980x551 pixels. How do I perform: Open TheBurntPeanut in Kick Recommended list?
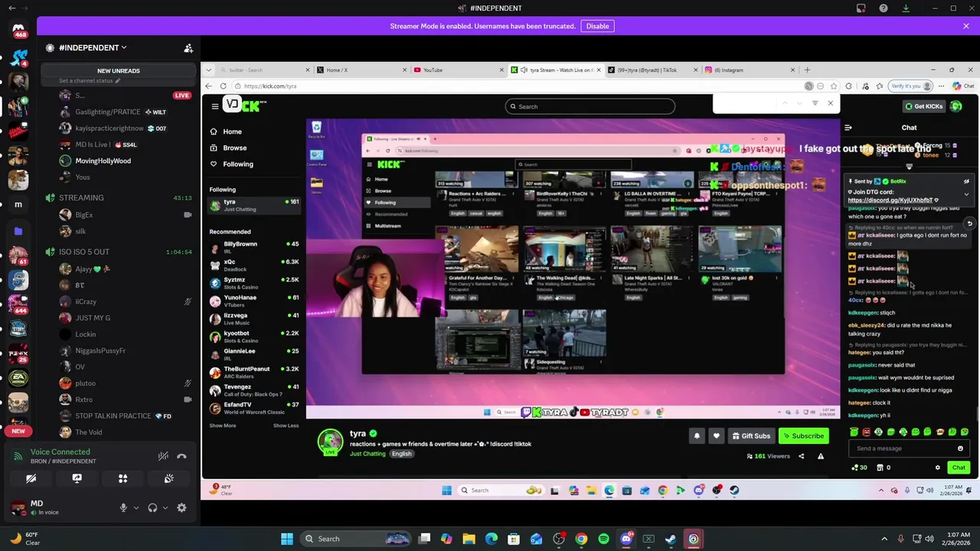click(x=254, y=372)
